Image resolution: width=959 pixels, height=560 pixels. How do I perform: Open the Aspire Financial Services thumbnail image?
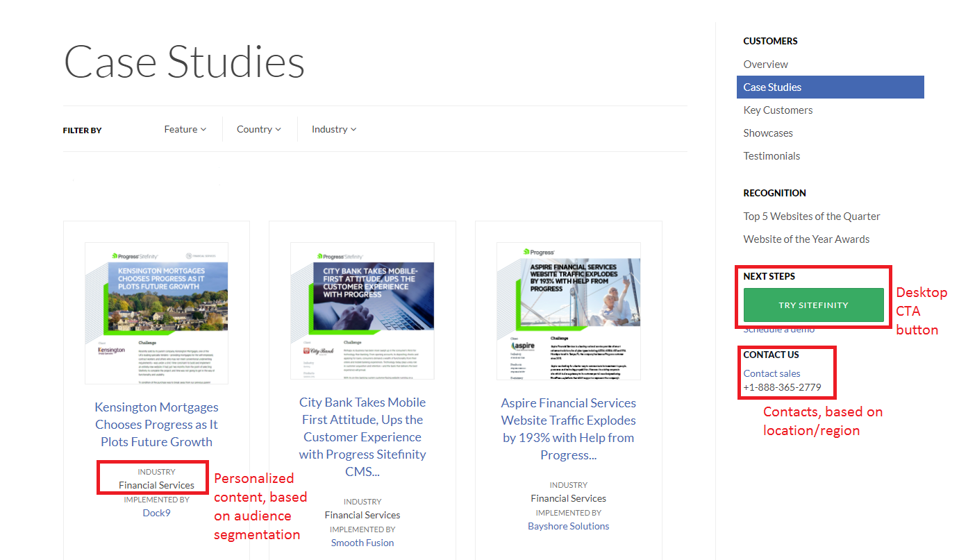click(568, 310)
